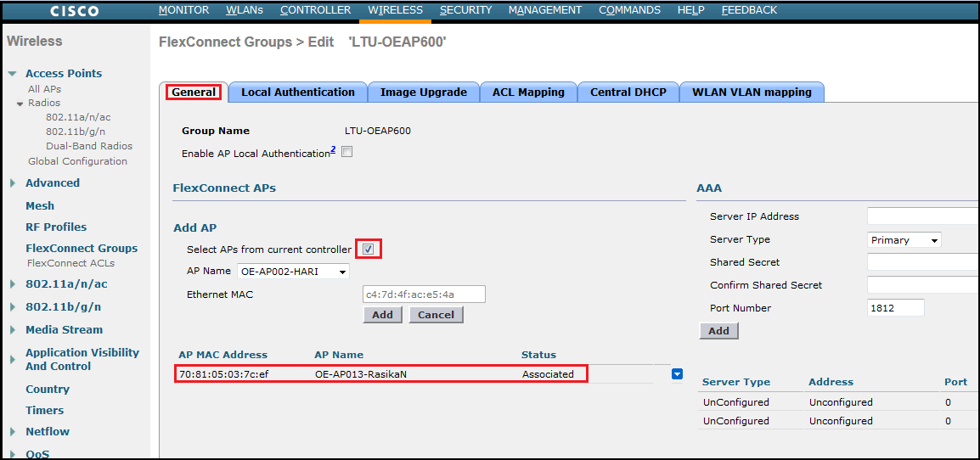Collapse the Access Points tree
The width and height of the screenshot is (980, 460).
point(13,74)
